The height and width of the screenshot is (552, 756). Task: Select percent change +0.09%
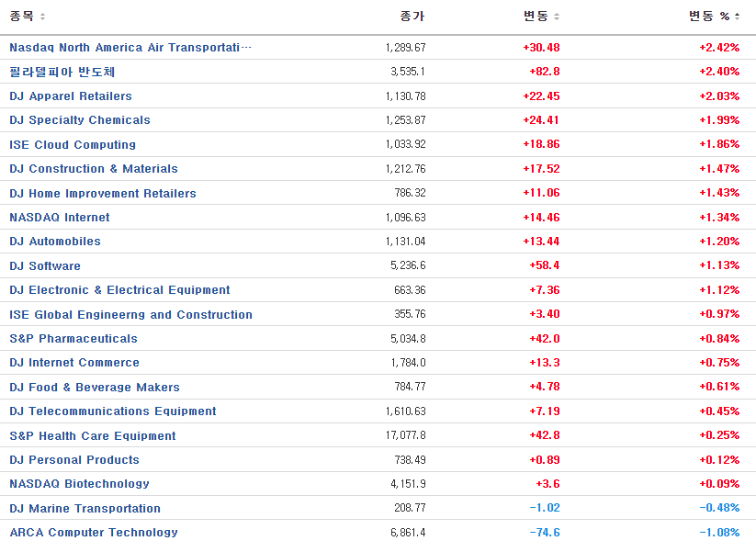pyautogui.click(x=719, y=483)
